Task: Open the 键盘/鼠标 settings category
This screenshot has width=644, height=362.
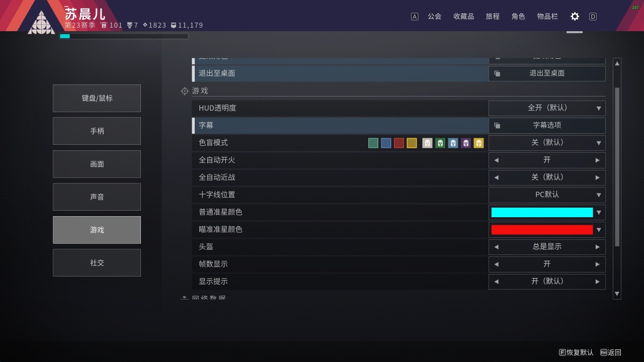Action: point(97,98)
